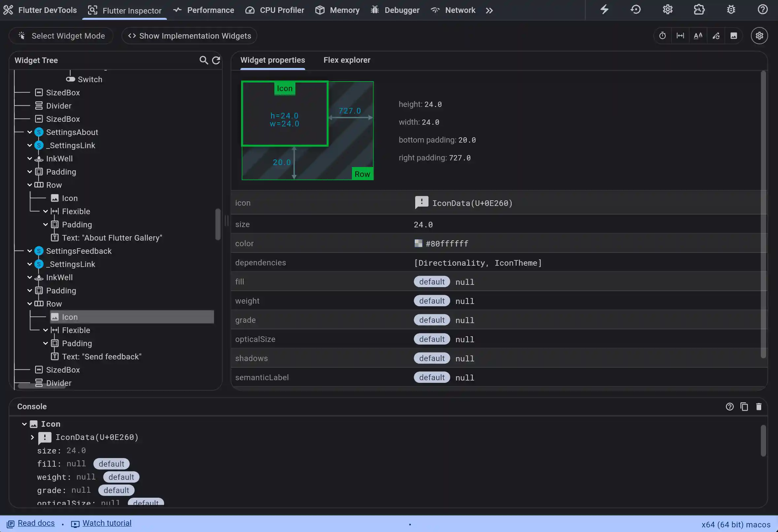Expand IconData entry in the Console
The height and width of the screenshot is (532, 778).
tap(32, 437)
